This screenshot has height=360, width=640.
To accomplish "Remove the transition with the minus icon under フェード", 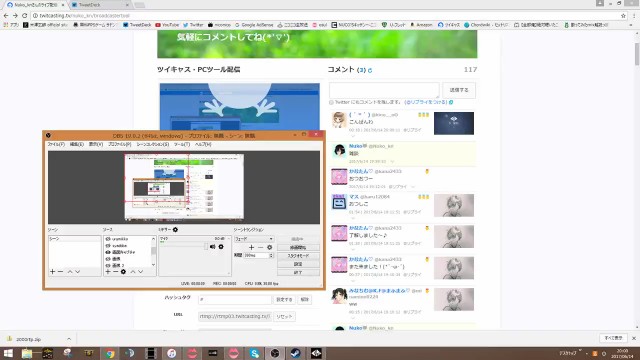I will coord(260,247).
